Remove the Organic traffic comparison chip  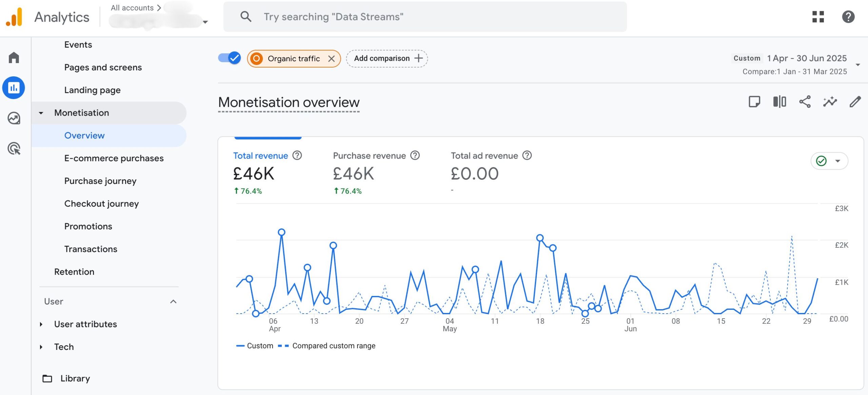[x=331, y=59]
